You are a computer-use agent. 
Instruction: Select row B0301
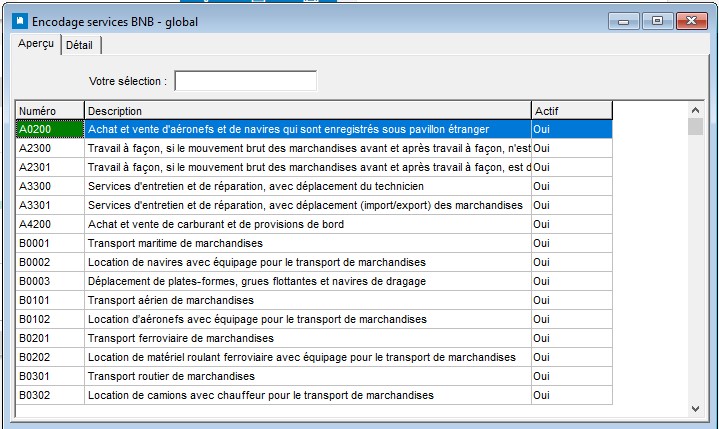(x=314, y=376)
